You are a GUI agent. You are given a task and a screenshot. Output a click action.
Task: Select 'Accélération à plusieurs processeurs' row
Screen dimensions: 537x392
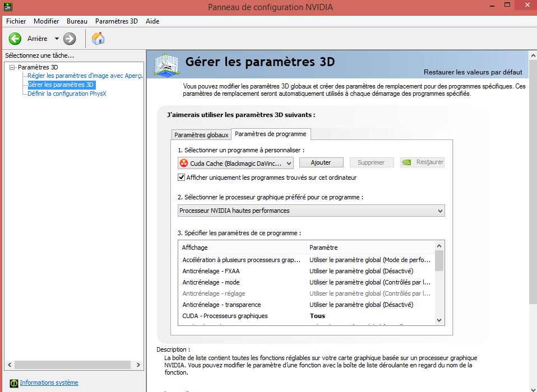point(307,260)
